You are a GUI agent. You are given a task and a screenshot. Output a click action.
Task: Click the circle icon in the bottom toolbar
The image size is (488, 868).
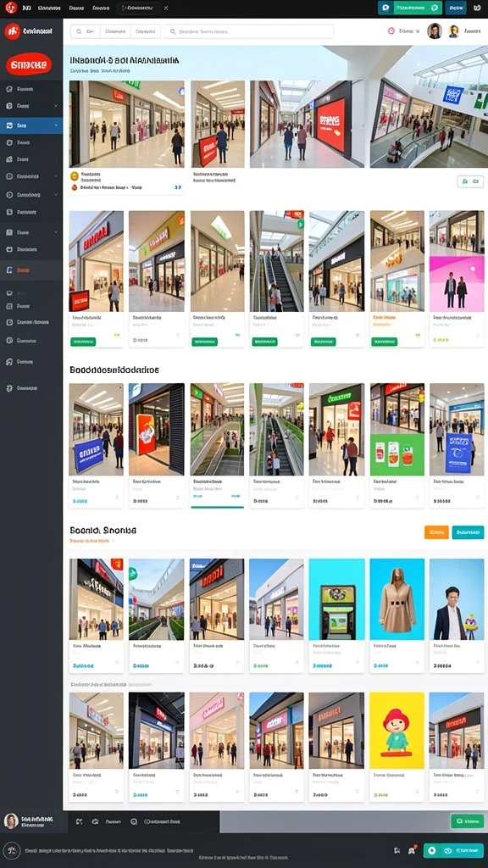(133, 822)
